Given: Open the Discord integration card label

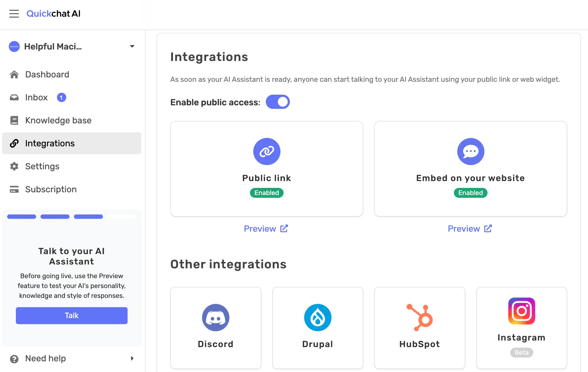Looking at the screenshot, I should pos(216,344).
